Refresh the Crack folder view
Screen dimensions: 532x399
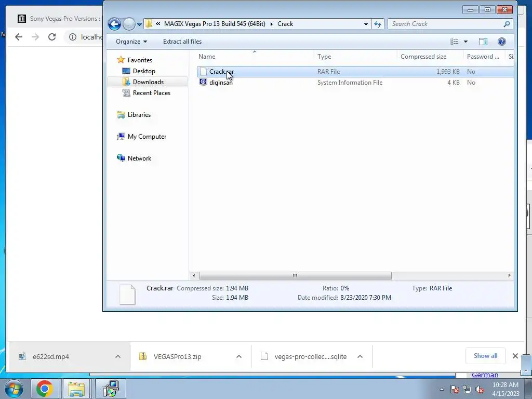click(378, 24)
